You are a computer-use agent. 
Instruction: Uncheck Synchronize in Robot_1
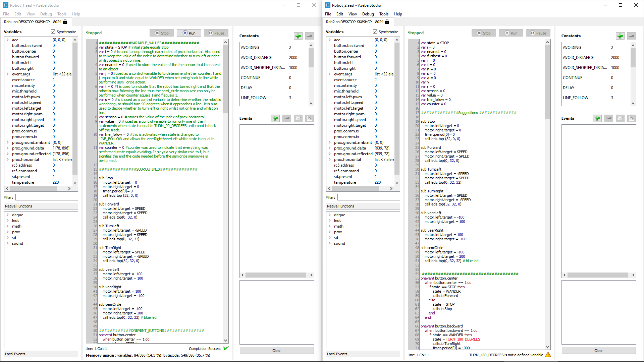[53, 32]
